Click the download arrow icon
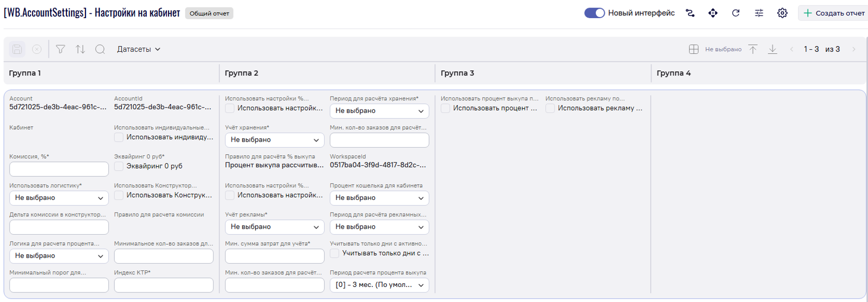868x302 pixels. click(x=772, y=49)
